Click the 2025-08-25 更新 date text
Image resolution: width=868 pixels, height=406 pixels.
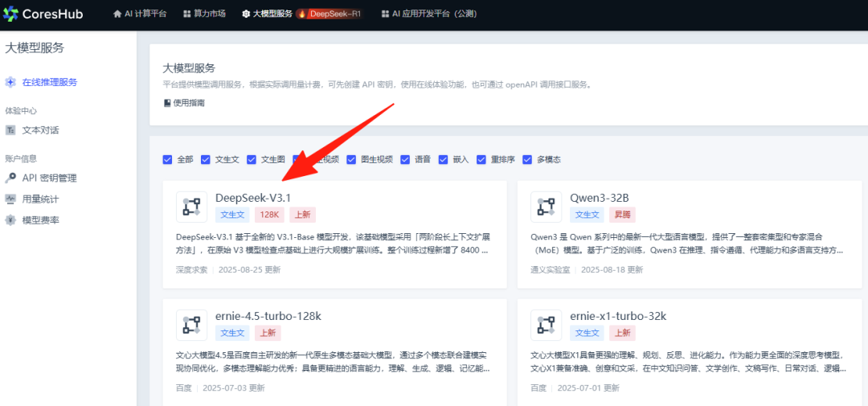249,270
